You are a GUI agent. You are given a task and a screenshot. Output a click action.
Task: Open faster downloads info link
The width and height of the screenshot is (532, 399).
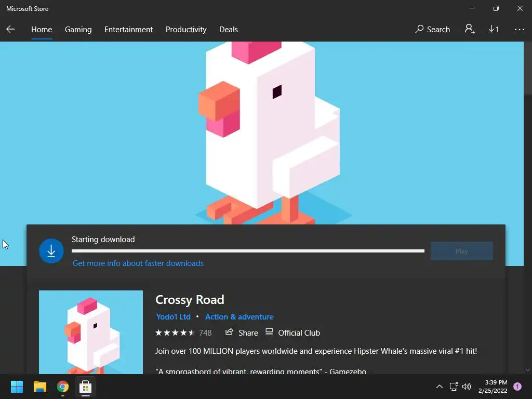click(x=138, y=263)
